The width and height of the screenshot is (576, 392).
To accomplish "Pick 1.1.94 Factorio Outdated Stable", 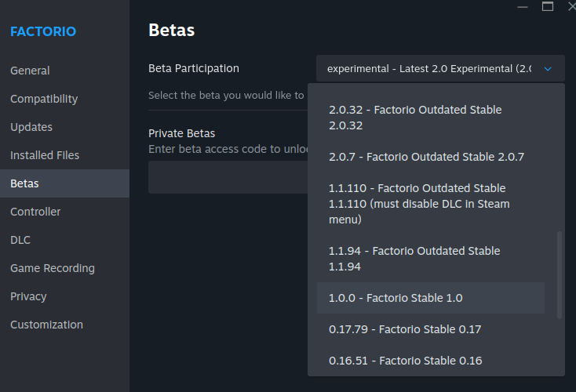I will (x=430, y=259).
